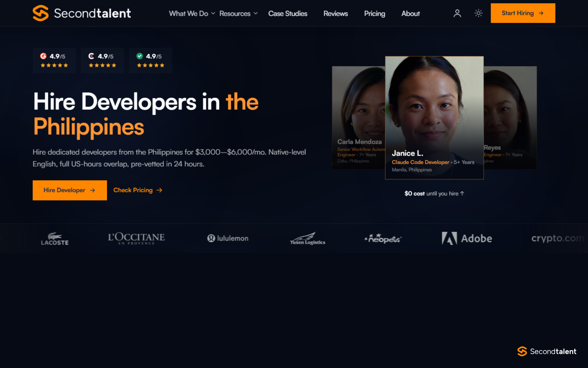Select the Carla Mendoza developer card
588x368 pixels.
point(359,118)
